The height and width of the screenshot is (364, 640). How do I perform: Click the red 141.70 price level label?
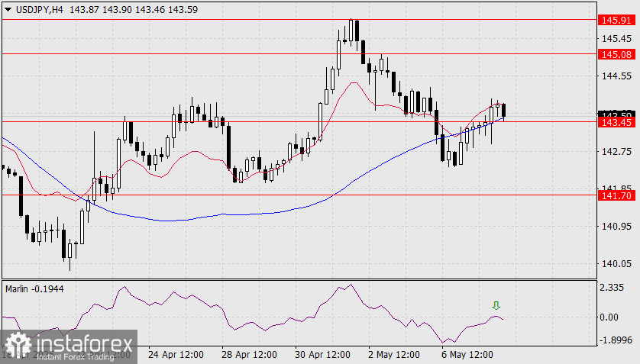click(616, 195)
